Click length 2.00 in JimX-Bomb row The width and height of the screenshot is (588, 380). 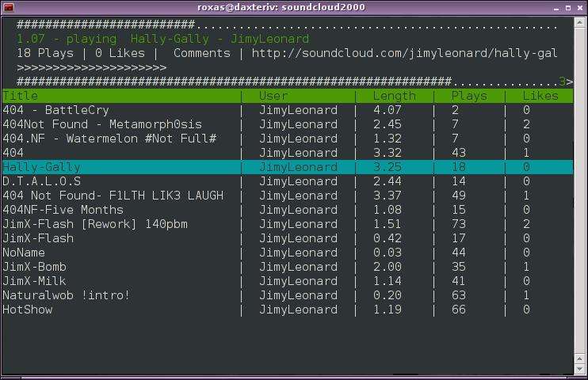[x=388, y=267]
